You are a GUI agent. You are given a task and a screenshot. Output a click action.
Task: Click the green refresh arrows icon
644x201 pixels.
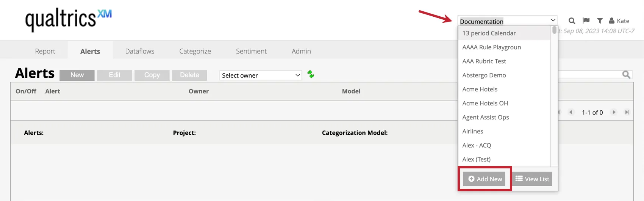[311, 74]
